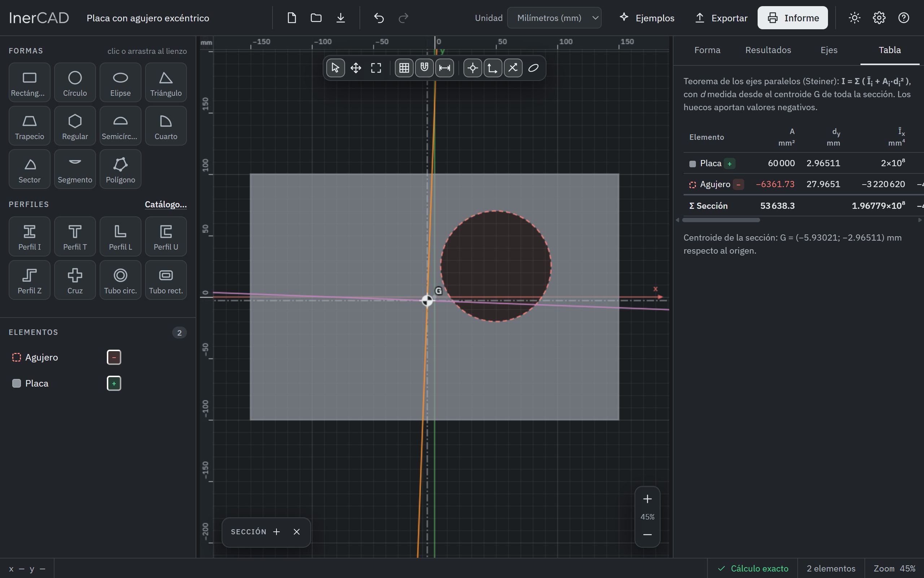Viewport: 924px width, 578px height.
Task: Insert a Trapecio shape
Action: coord(29,126)
